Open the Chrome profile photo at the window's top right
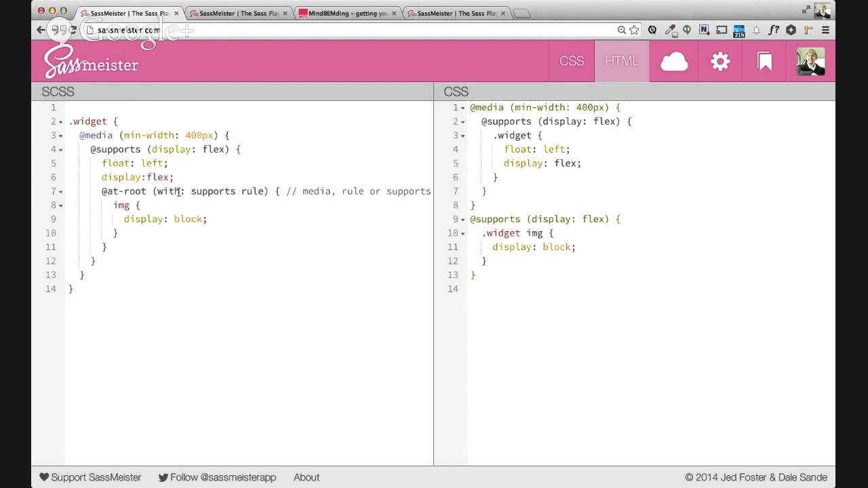This screenshot has width=868, height=488. click(x=822, y=9)
